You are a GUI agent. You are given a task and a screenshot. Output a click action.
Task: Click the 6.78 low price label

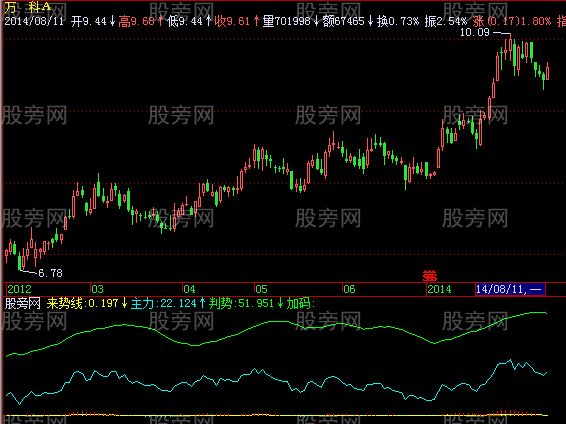coord(50,273)
